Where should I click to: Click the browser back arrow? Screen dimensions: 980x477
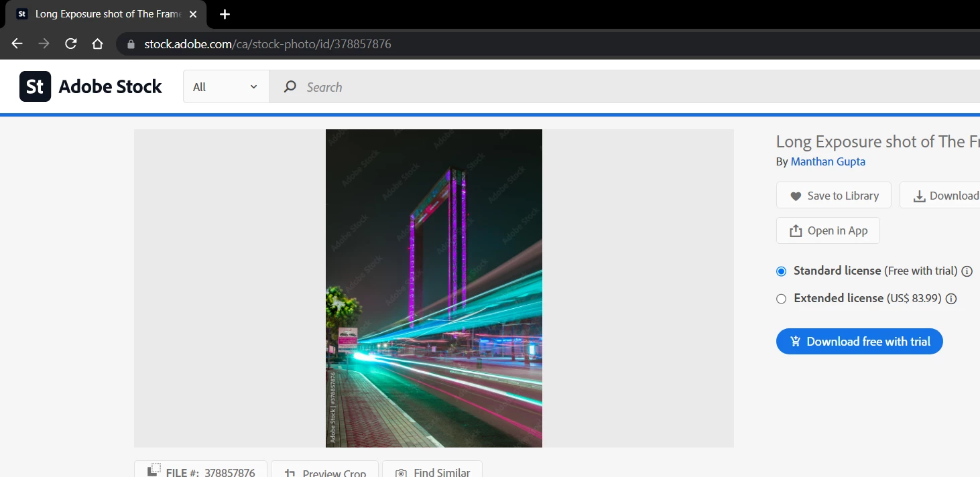tap(17, 44)
